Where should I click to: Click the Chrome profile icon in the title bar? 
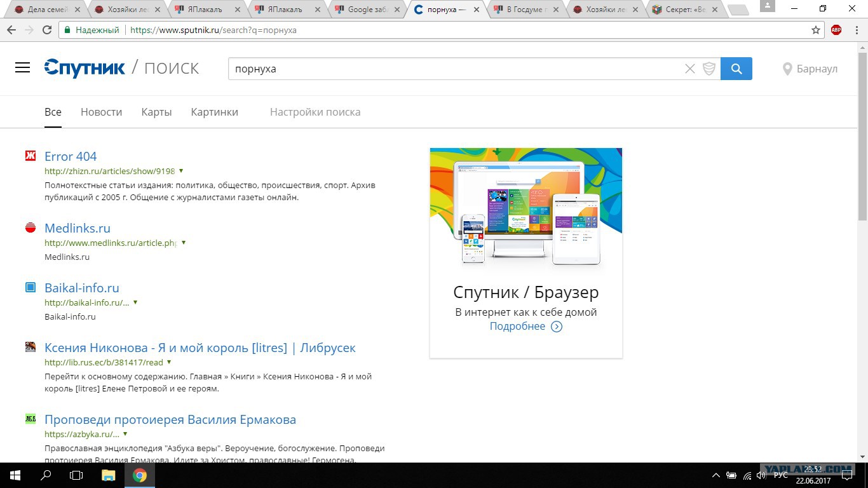[x=767, y=5]
